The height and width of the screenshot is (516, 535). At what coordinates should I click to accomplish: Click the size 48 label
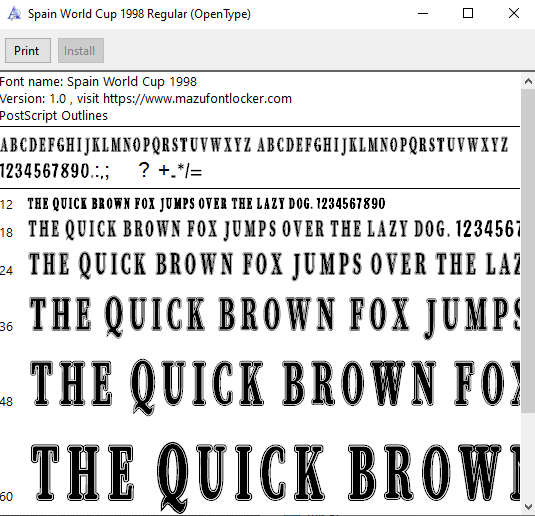[6, 402]
